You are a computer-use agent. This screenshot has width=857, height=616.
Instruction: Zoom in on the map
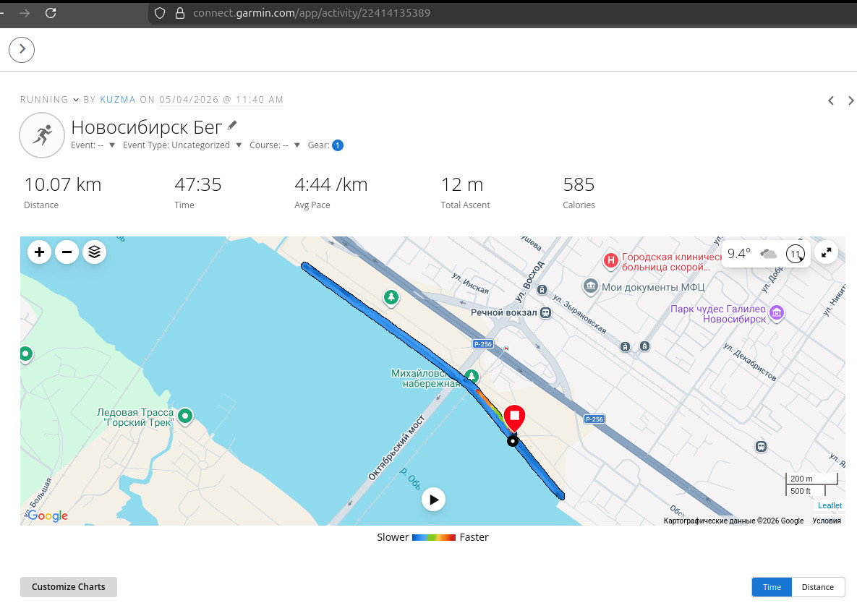pos(39,252)
